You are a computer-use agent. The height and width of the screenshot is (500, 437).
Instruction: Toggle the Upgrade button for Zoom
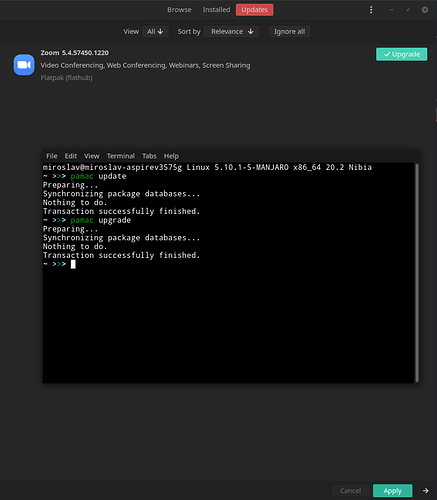click(401, 54)
